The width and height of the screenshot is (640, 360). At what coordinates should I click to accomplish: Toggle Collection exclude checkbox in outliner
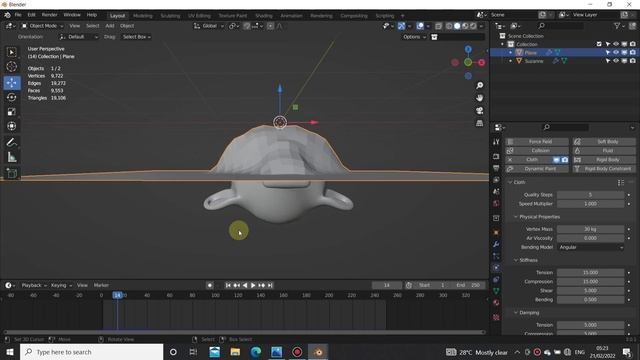[599, 44]
